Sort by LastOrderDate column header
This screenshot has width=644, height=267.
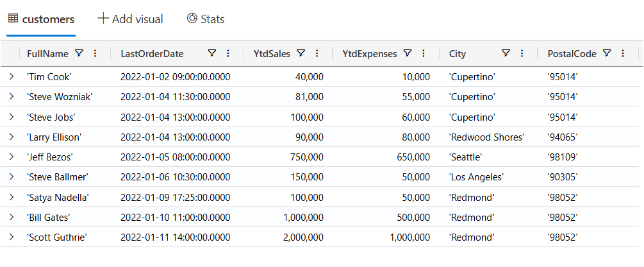pos(153,54)
